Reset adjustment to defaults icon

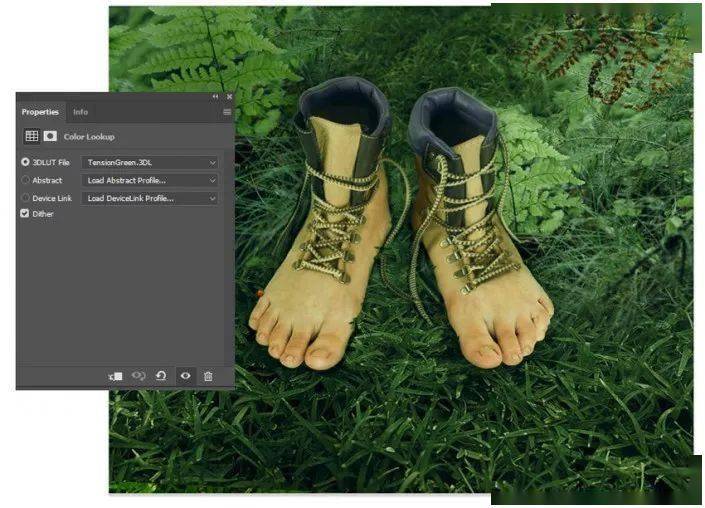coord(161,376)
